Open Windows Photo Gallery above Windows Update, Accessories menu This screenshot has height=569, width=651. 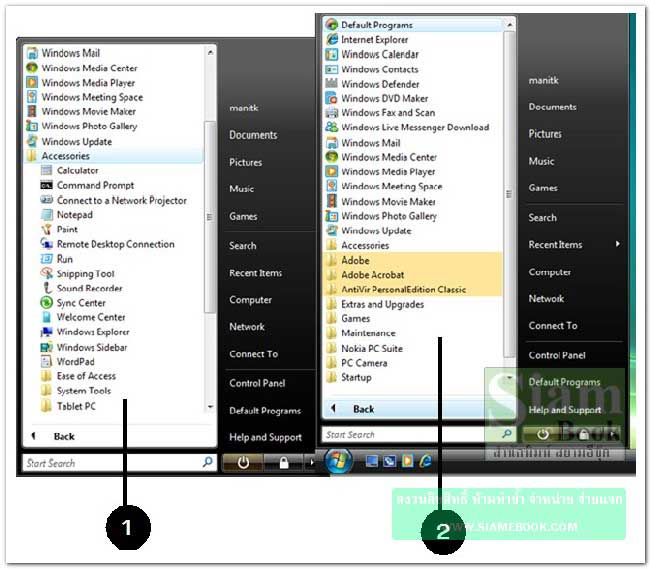82,126
